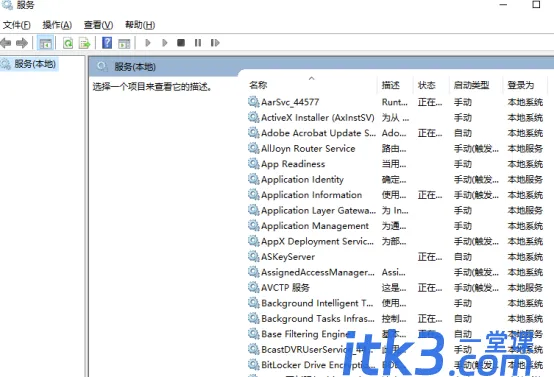Select the Base Filtering Engine service
Viewport: 554px width, 377px height.
(x=395, y=334)
